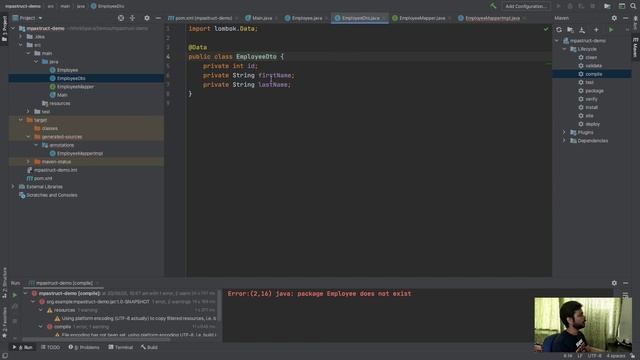Expand the test folder

[x=29, y=111]
